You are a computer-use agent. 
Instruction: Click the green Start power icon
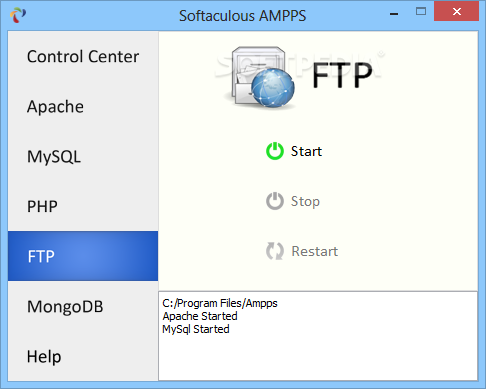point(275,151)
